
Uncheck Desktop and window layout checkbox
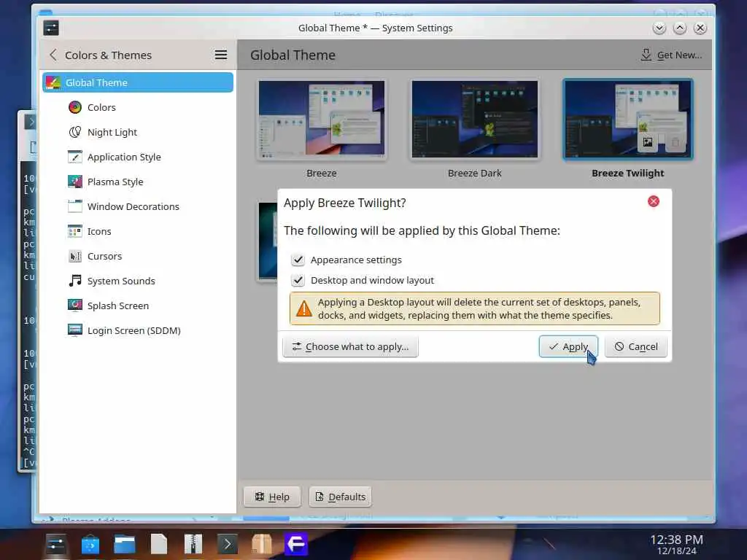(x=298, y=280)
